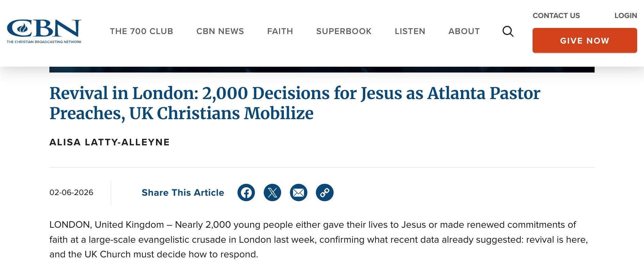Click the dark hero image strip
This screenshot has height=273, width=644.
(322, 70)
